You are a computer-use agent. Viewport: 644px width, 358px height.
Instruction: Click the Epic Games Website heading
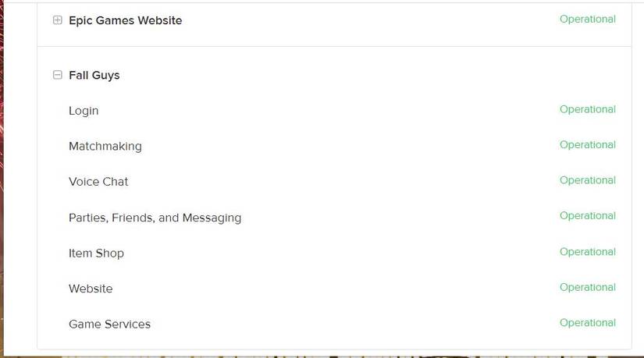tap(125, 20)
